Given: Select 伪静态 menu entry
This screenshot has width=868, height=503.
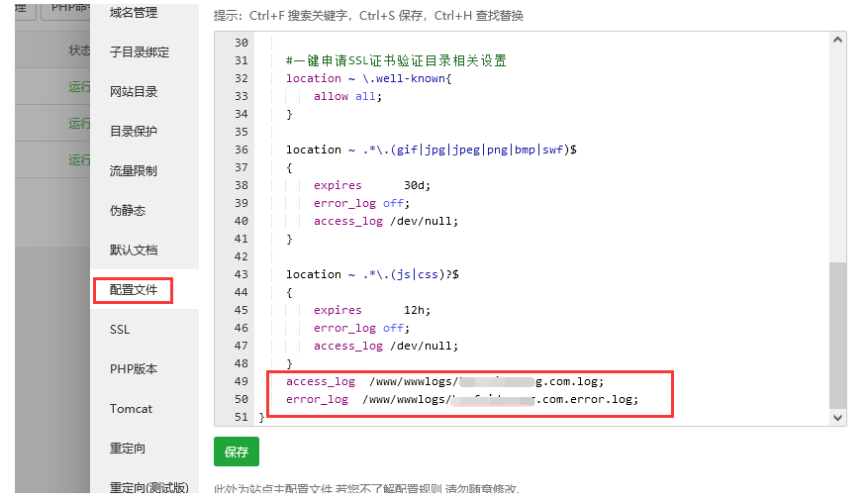Looking at the screenshot, I should (x=128, y=211).
